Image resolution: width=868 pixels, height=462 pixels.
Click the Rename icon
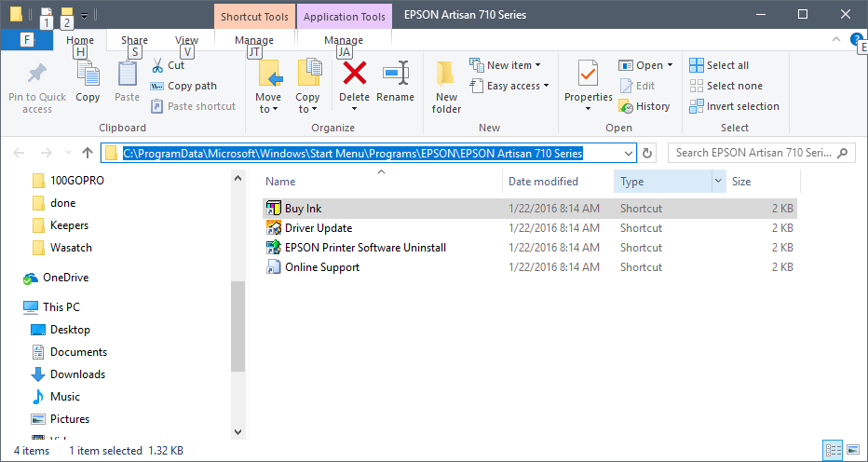pyautogui.click(x=395, y=74)
